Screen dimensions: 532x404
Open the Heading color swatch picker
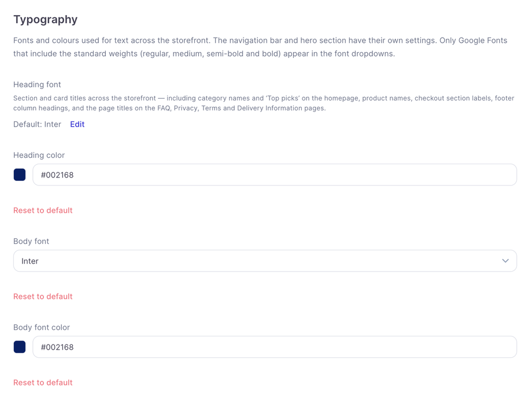click(x=20, y=175)
